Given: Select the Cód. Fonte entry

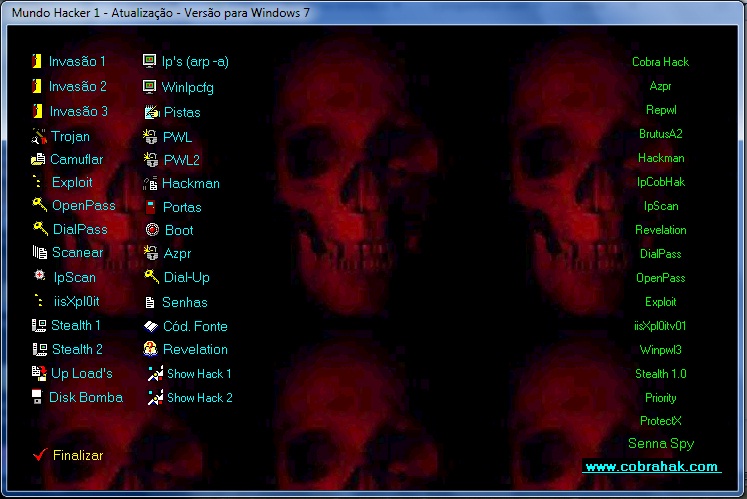Looking at the screenshot, I should (x=195, y=326).
